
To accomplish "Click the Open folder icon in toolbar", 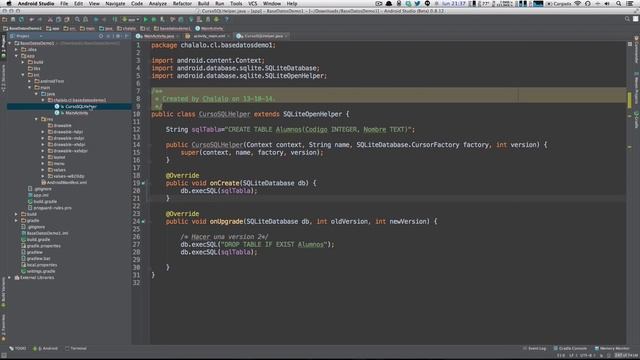I will point(4,19).
